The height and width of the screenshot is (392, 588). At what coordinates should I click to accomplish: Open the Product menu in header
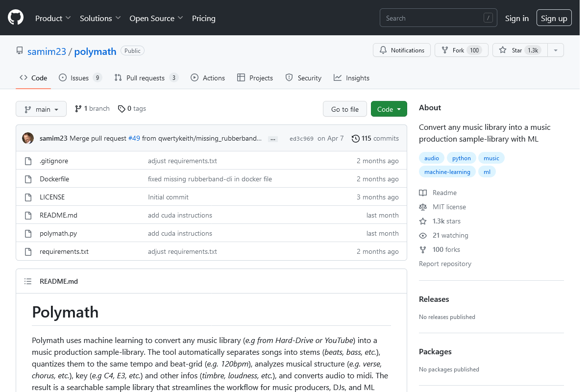(x=53, y=18)
